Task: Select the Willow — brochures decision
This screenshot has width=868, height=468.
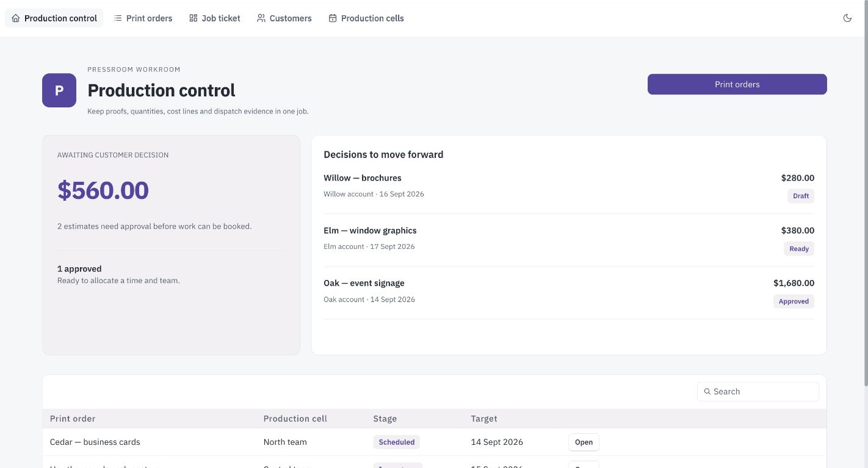Action: click(x=569, y=187)
